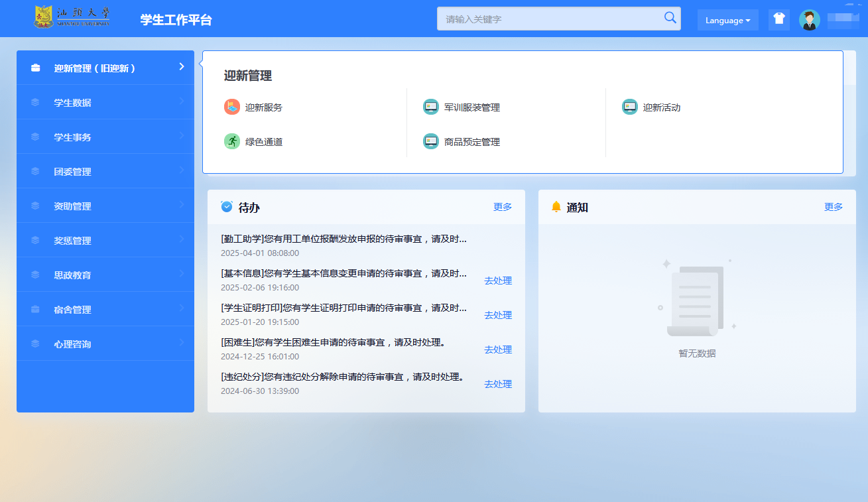Click the 通知 bell icon

(556, 207)
